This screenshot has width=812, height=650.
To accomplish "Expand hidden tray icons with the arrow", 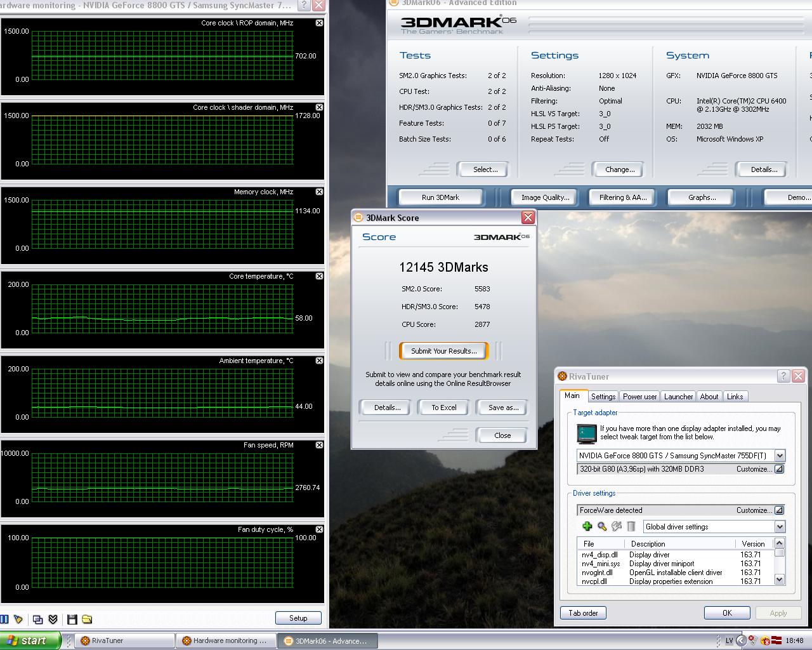I will pyautogui.click(x=741, y=640).
